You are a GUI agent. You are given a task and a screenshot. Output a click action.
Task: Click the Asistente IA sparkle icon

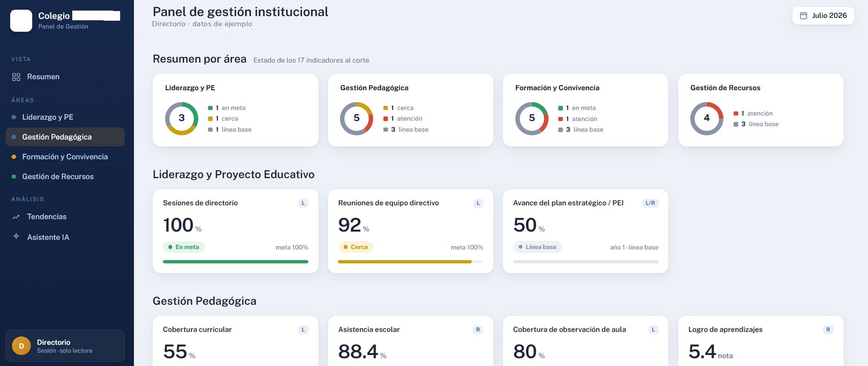point(16,237)
